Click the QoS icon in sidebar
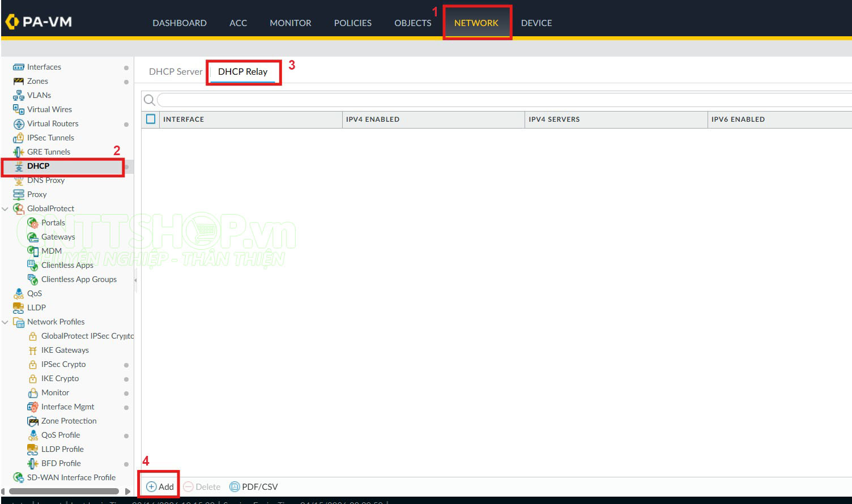852x504 pixels. coord(19,293)
